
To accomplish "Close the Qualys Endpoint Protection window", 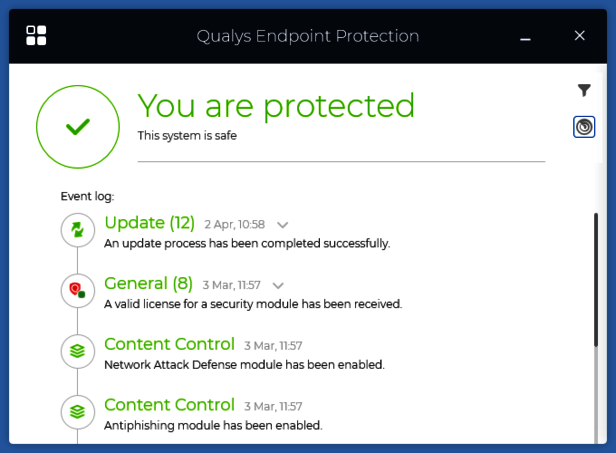I will click(x=579, y=36).
